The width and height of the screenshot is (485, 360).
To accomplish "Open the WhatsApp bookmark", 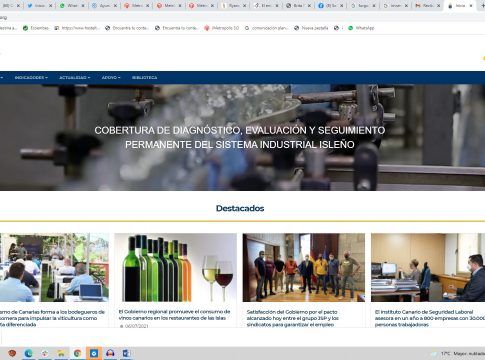I will click(x=361, y=28).
